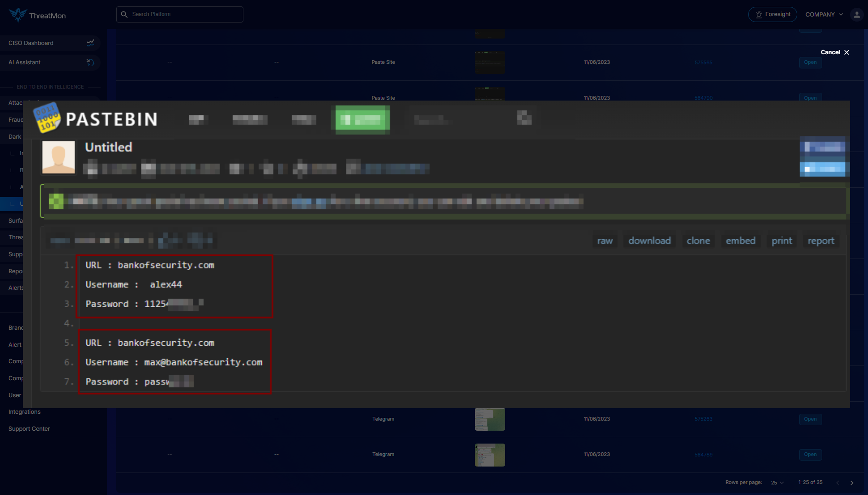Change rows per page from 25
Screen dimensions: 868x495
coord(777,483)
